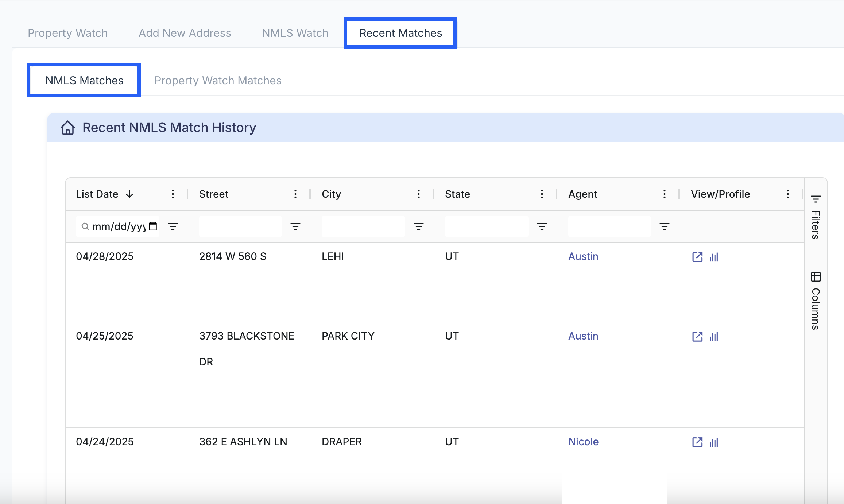Open Street column menu (three dots)
This screenshot has height=504, width=844.
coord(295,194)
